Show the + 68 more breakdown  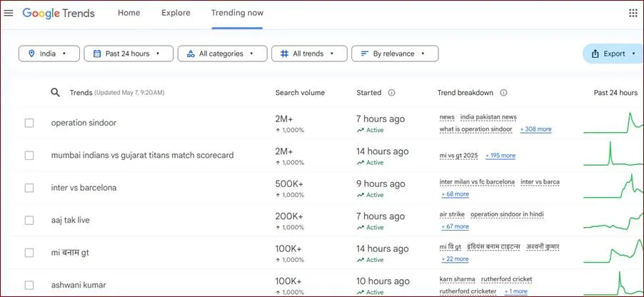point(455,194)
